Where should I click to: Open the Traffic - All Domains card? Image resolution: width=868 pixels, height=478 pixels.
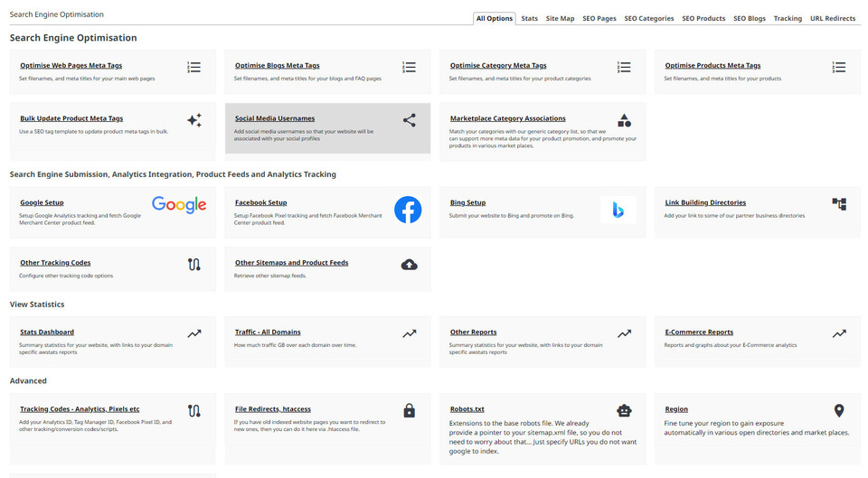pyautogui.click(x=268, y=333)
